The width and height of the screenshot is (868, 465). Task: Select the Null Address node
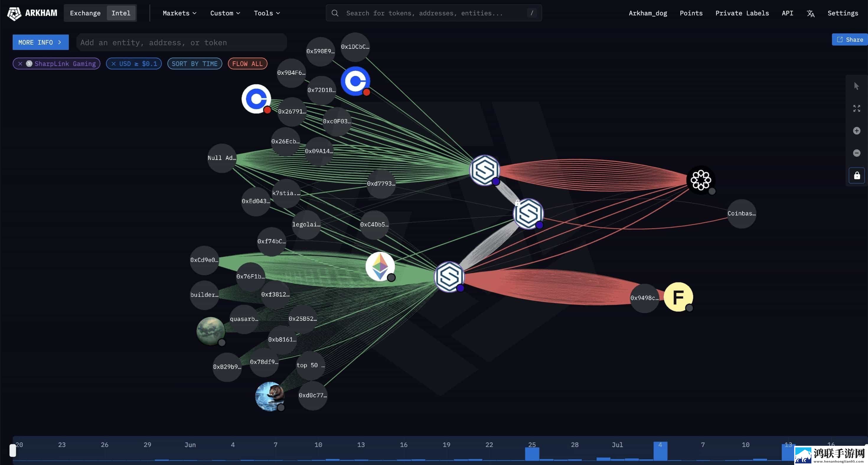point(222,158)
